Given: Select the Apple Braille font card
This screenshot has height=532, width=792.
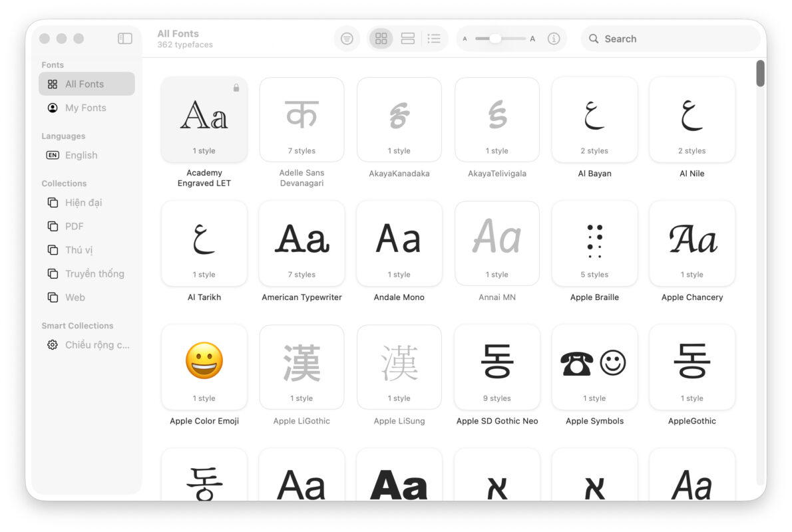Looking at the screenshot, I should point(594,243).
